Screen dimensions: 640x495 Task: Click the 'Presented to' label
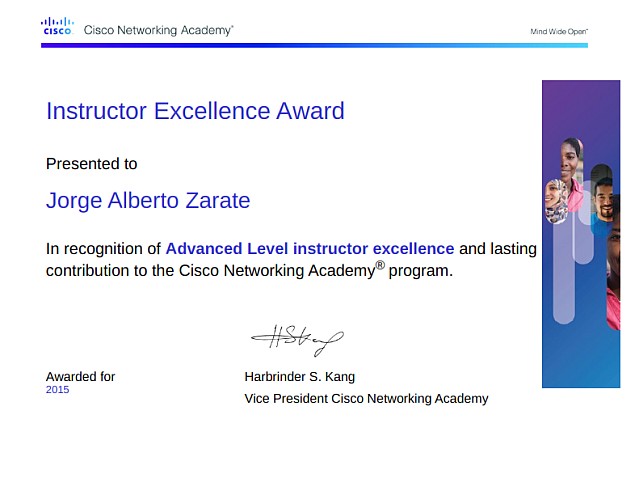[91, 164]
